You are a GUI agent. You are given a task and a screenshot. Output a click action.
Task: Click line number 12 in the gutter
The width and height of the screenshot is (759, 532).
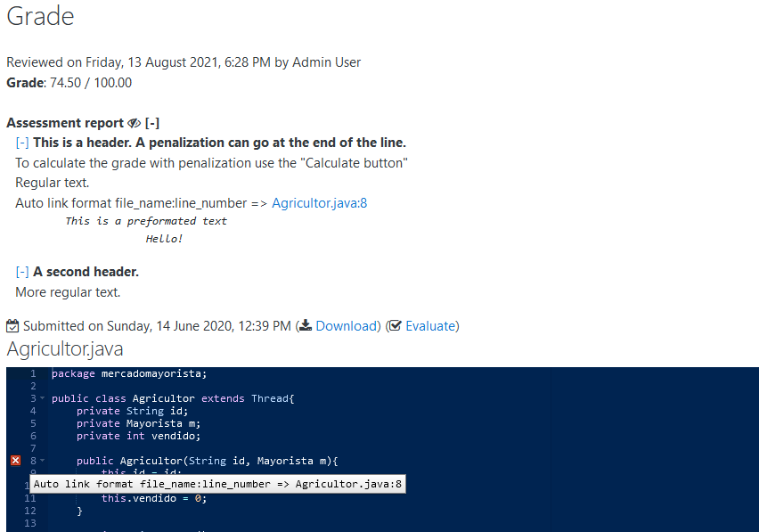[x=30, y=512]
